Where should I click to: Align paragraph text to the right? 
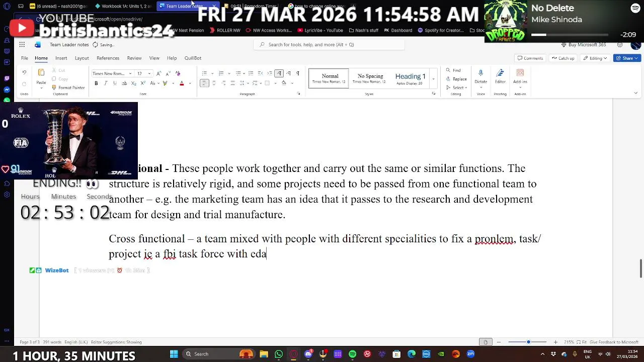pos(223,83)
